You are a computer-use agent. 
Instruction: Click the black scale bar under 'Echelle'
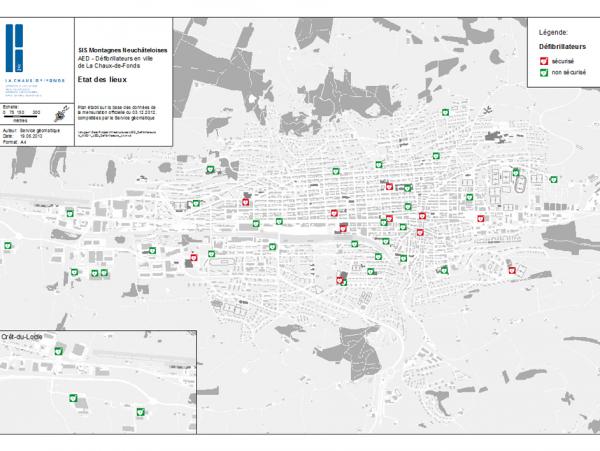[x=21, y=116]
